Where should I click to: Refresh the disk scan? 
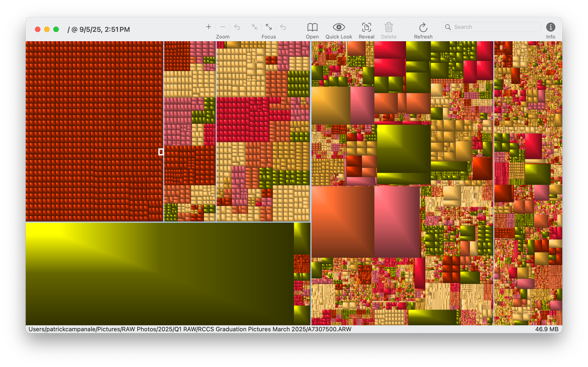[x=423, y=27]
